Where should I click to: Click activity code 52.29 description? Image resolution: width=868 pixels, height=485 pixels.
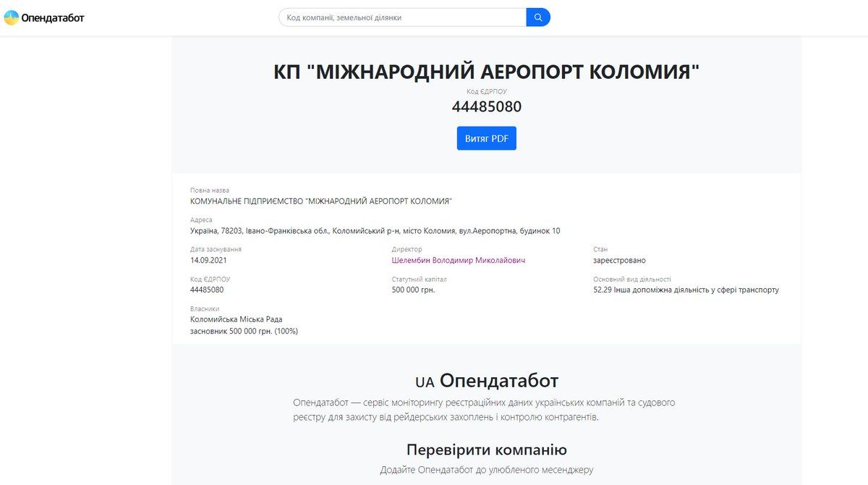click(x=685, y=290)
